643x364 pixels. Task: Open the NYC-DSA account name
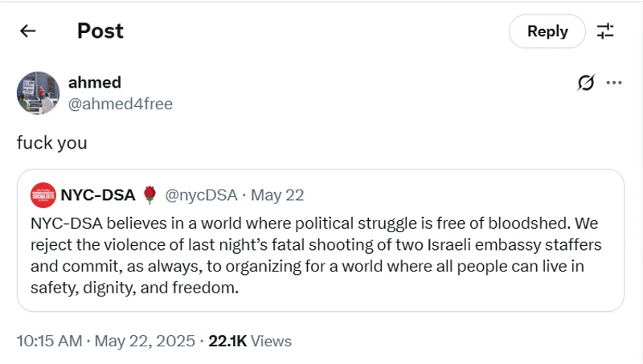[97, 195]
